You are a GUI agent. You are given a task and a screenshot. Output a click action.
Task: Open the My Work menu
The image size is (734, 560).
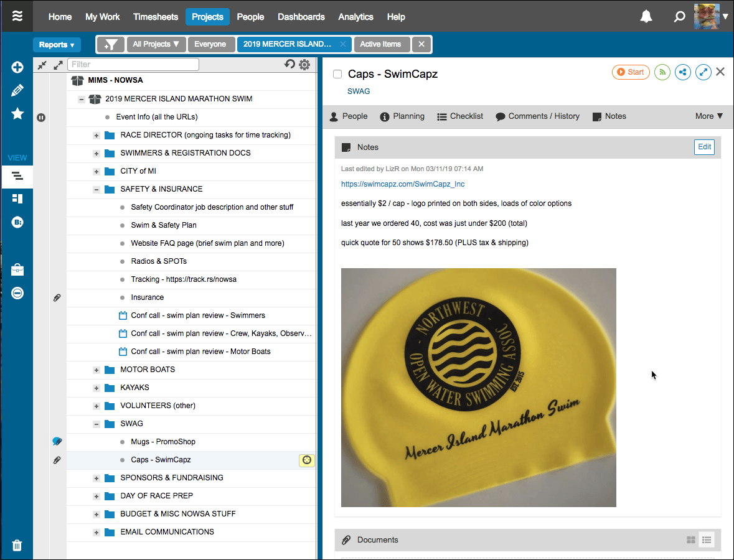point(103,17)
